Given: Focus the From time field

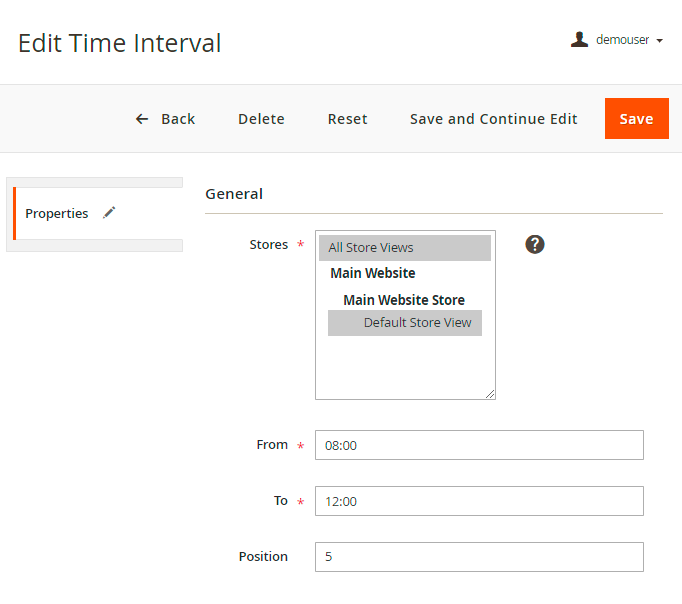Looking at the screenshot, I should (479, 445).
